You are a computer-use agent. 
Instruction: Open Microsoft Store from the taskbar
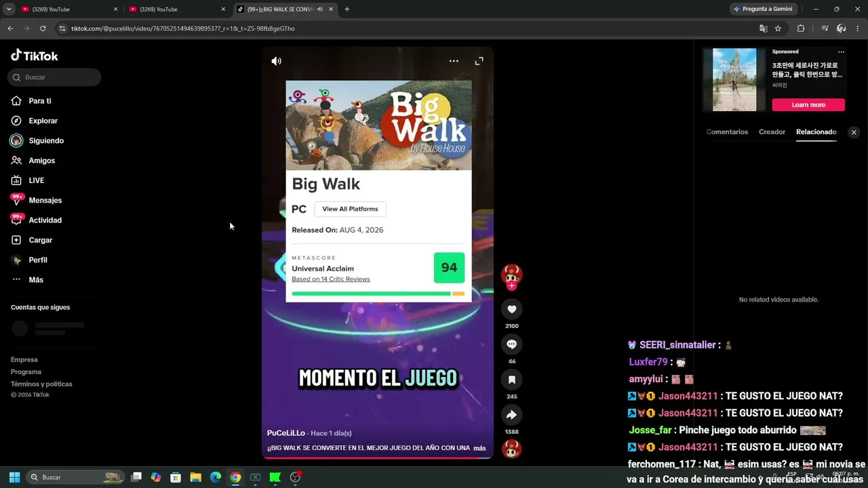176,477
